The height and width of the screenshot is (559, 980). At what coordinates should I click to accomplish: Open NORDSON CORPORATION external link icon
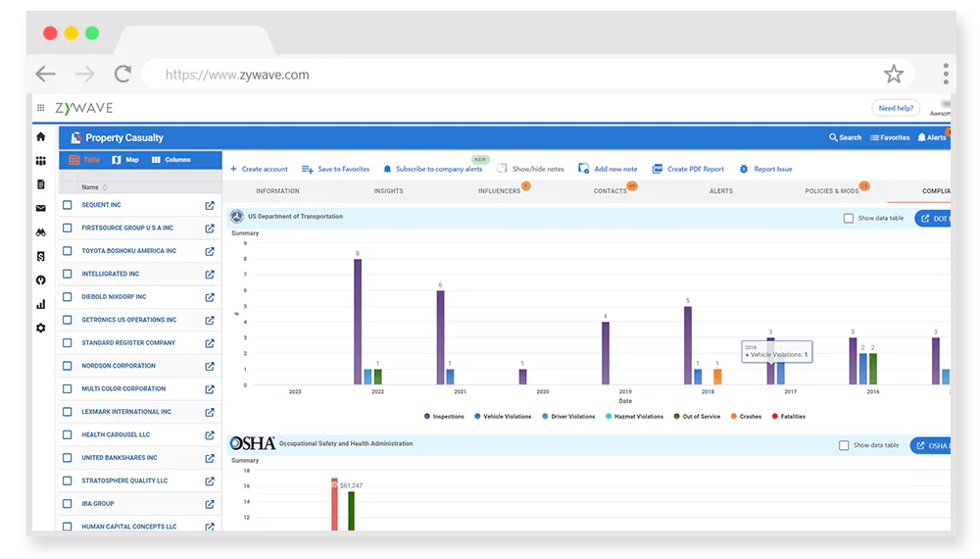click(x=210, y=367)
